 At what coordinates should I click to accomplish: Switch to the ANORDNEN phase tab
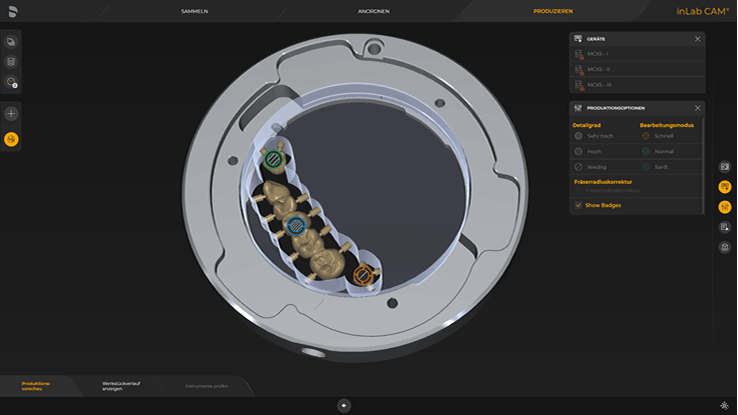pos(373,11)
